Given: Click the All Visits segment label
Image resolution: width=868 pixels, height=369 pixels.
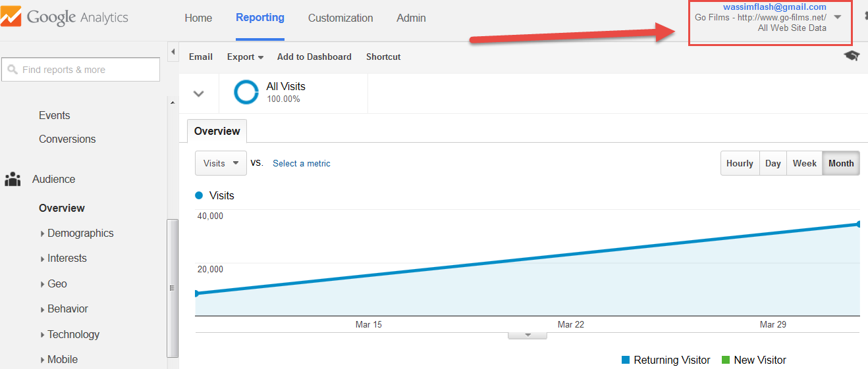Looking at the screenshot, I should [x=286, y=86].
